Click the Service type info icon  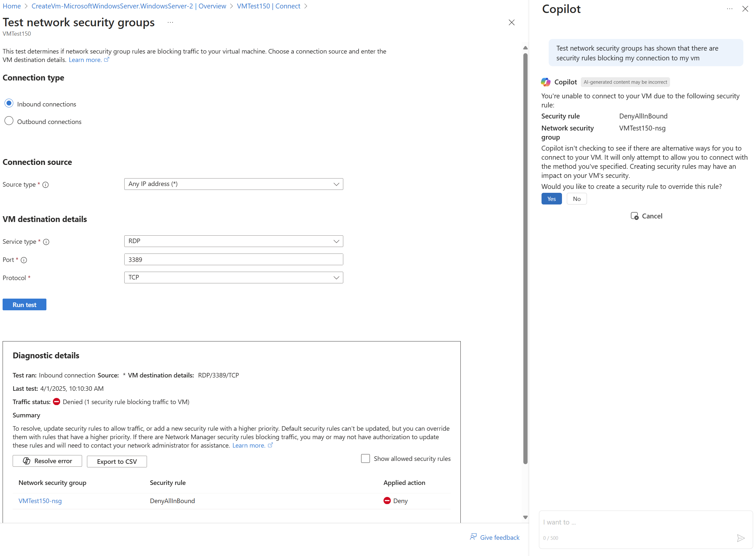[46, 242]
